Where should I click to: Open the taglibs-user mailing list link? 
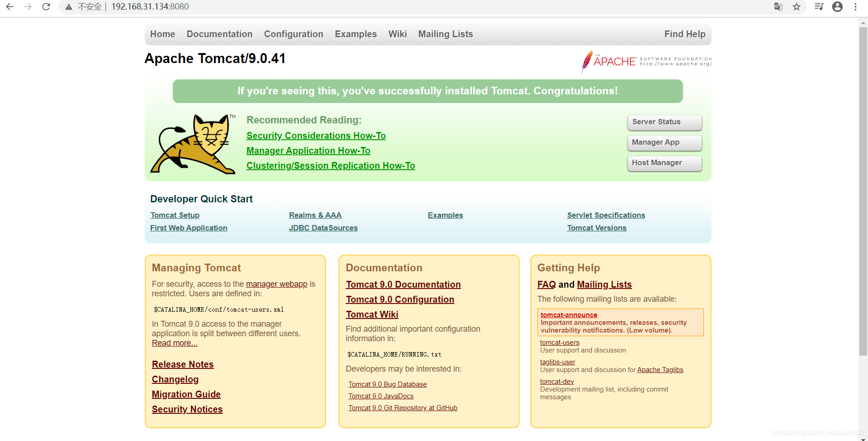pyautogui.click(x=557, y=362)
